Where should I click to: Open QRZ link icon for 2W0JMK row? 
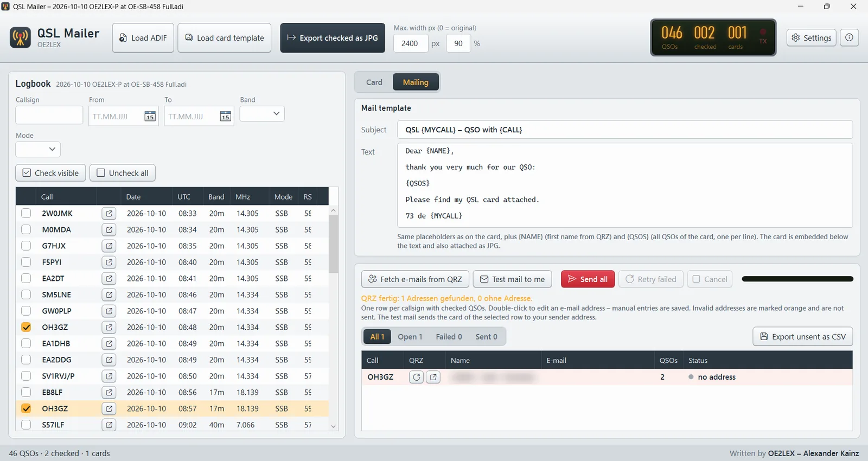point(109,214)
